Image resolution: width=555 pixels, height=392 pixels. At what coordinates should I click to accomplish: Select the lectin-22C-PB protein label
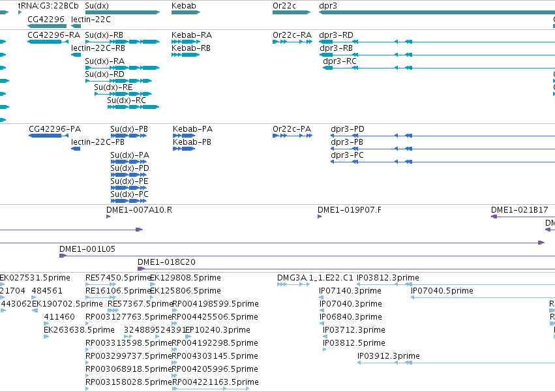[98, 142]
